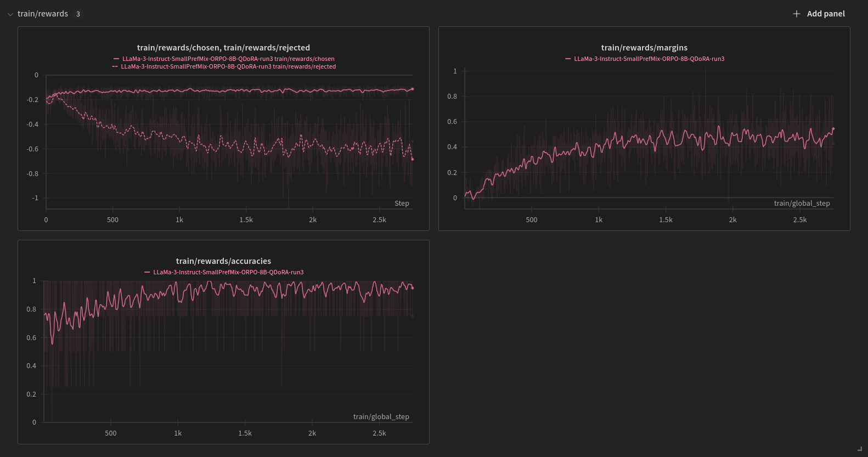Select the train/rewards/accuracies panel title

[223, 261]
